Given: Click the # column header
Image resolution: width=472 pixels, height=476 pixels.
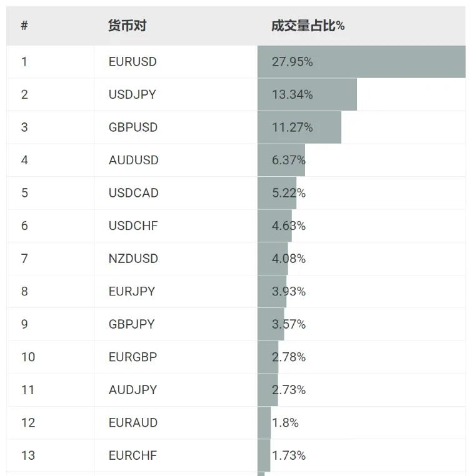Looking at the screenshot, I should coord(24,26).
